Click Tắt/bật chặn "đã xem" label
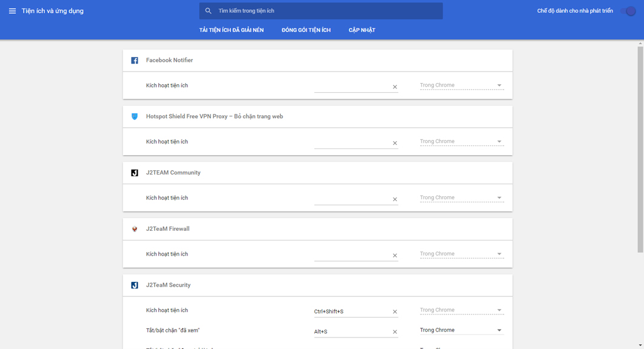644x349 pixels. pos(172,331)
